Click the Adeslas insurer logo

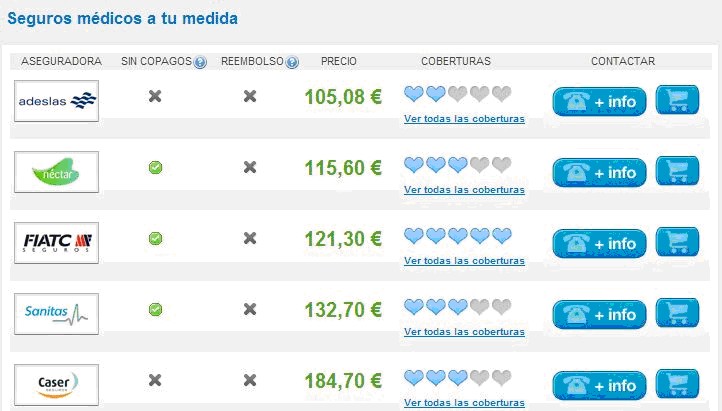tap(57, 101)
